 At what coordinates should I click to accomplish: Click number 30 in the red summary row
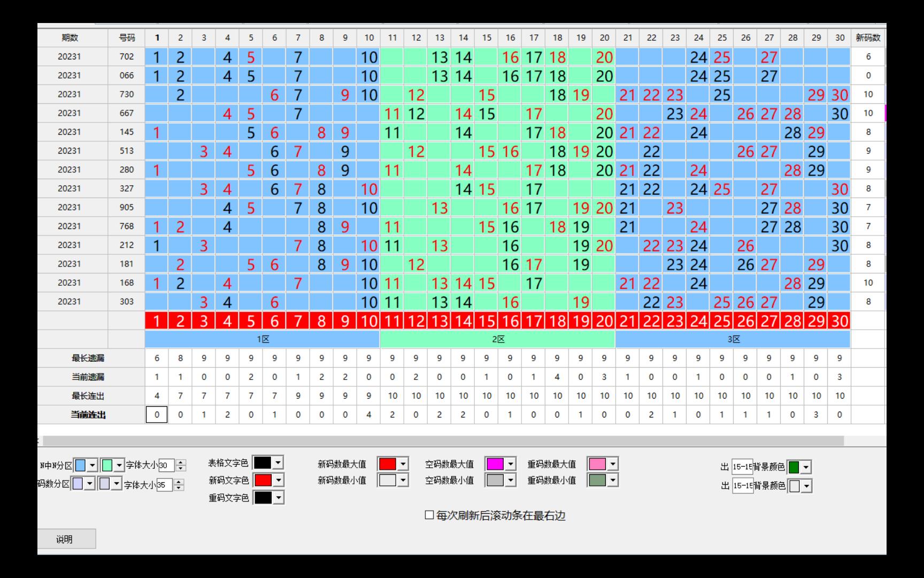[840, 321]
